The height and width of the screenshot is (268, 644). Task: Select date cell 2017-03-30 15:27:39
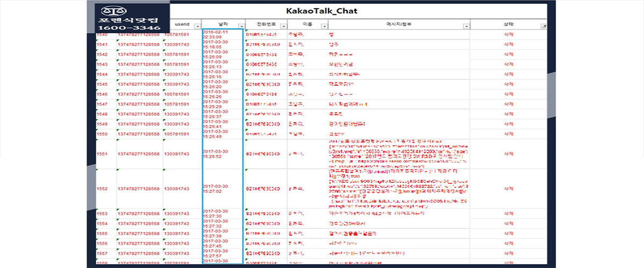tap(223, 233)
